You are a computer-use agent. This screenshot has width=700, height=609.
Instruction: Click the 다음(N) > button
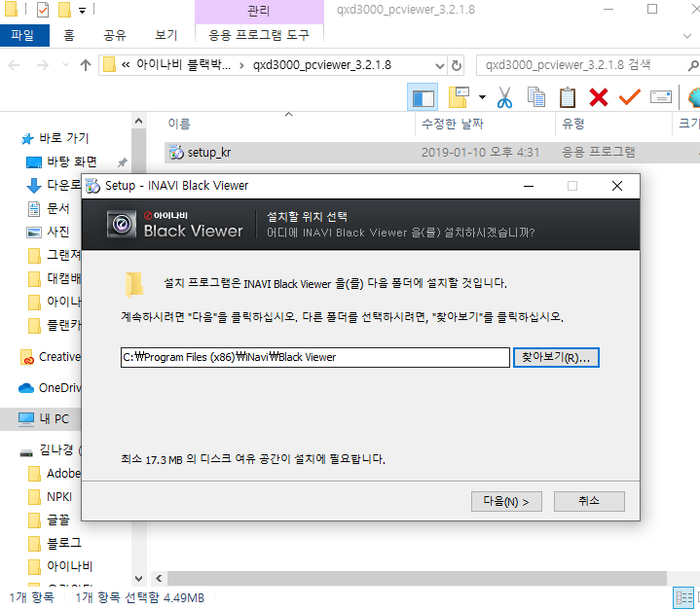506,501
